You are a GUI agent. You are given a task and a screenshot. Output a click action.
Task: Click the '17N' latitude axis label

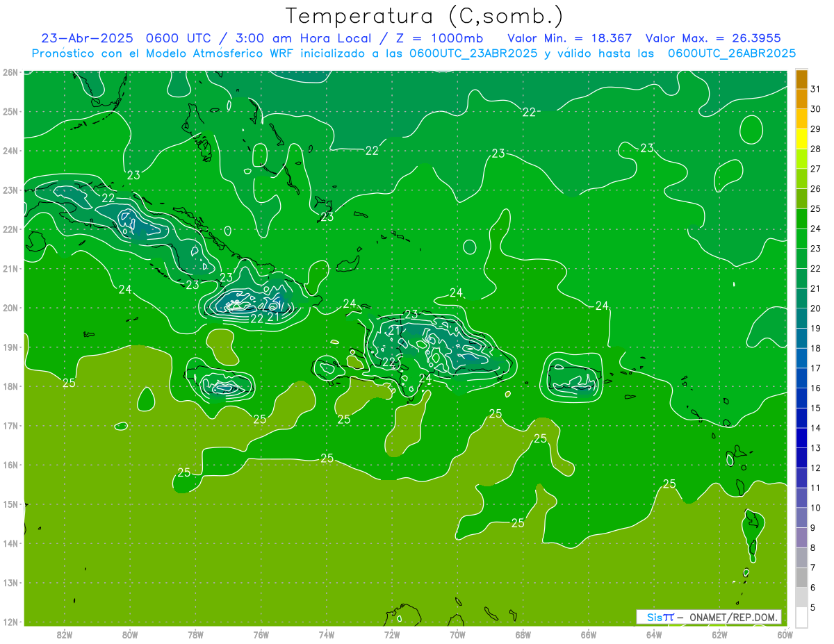click(x=10, y=425)
